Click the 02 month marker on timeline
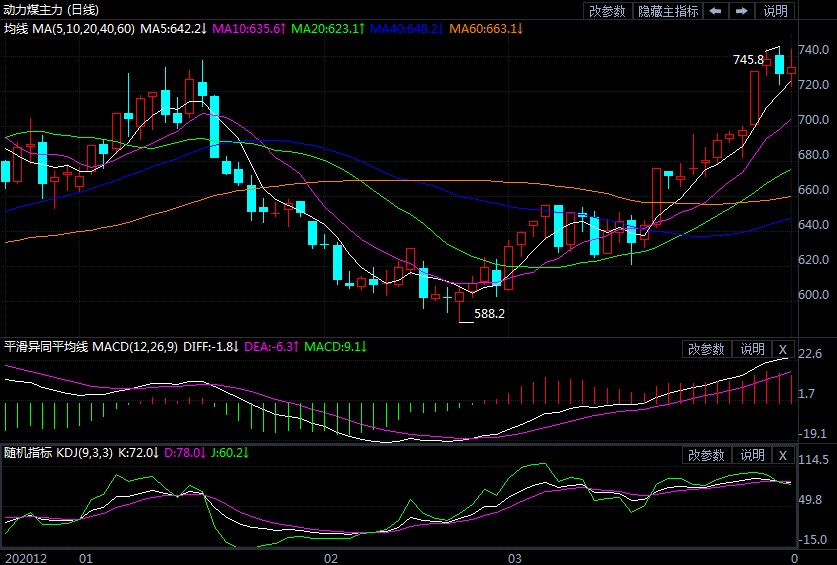The height and width of the screenshot is (565, 837). 331,556
